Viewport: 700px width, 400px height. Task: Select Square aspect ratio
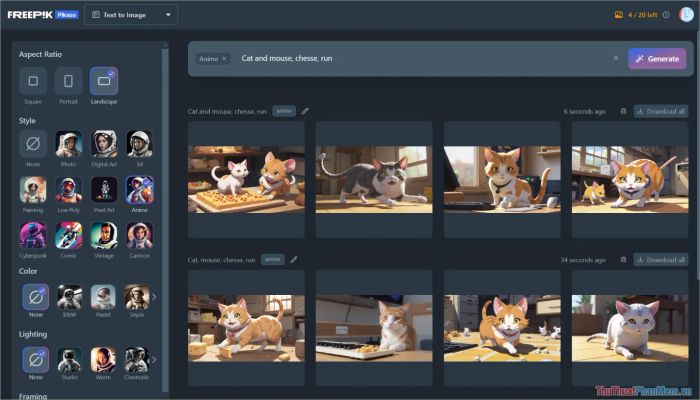click(x=33, y=82)
